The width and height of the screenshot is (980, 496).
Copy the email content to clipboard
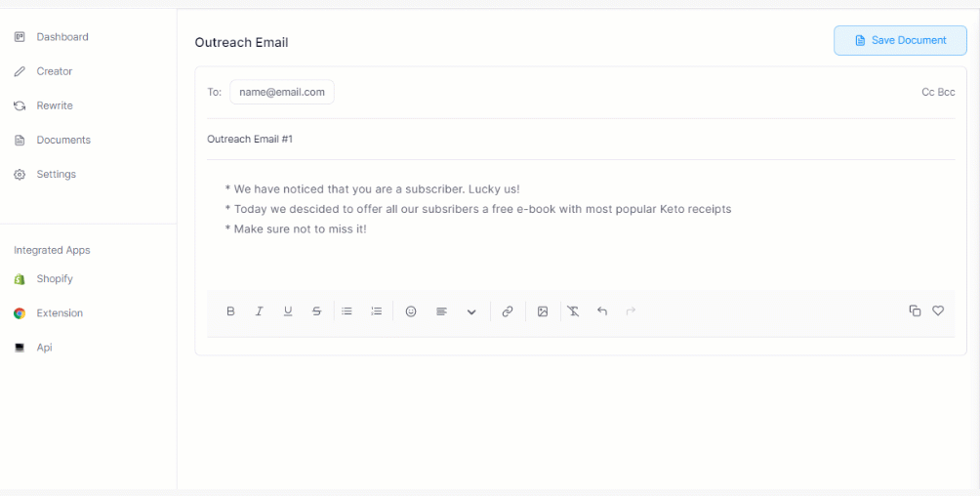click(x=915, y=310)
